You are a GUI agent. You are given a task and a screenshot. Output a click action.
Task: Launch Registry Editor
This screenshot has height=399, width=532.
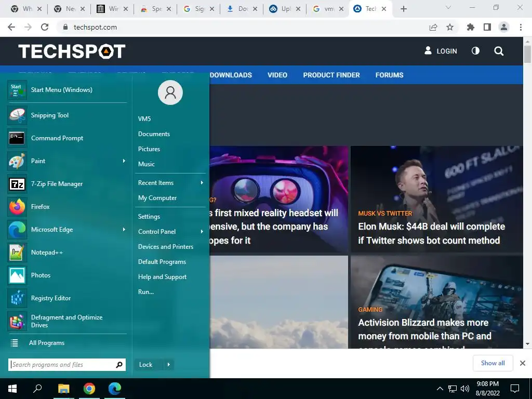67,298
